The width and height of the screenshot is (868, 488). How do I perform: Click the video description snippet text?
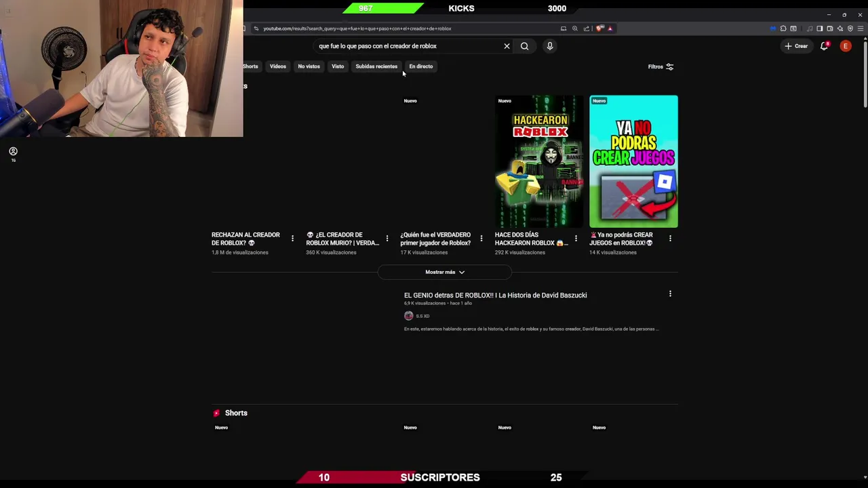pos(531,329)
